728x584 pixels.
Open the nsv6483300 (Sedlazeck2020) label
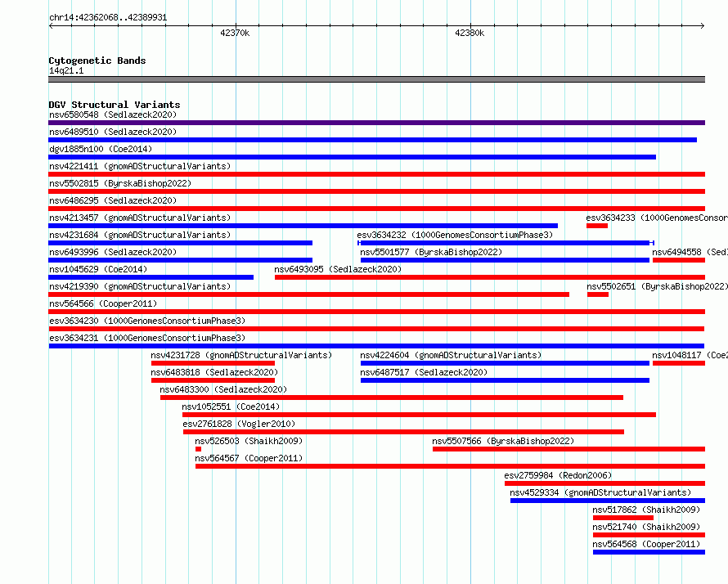223,389
